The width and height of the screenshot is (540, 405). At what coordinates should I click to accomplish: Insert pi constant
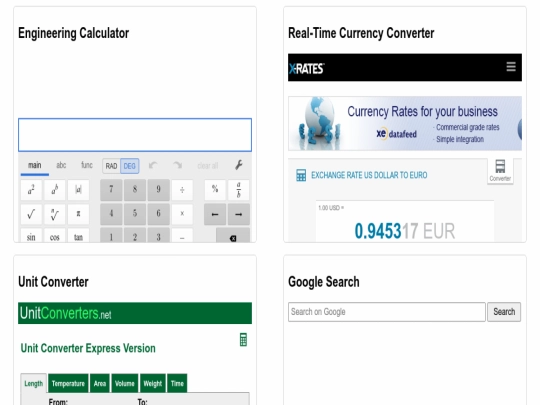[78, 214]
